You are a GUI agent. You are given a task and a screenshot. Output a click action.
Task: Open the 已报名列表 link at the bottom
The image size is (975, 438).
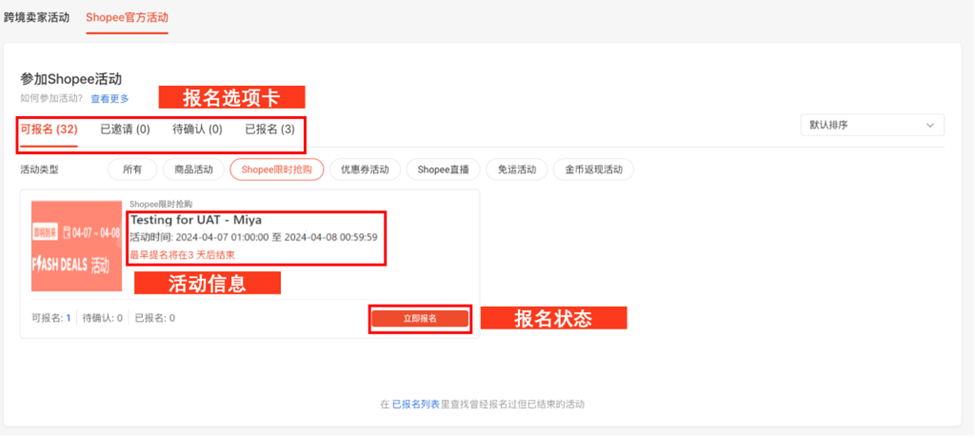tap(416, 404)
